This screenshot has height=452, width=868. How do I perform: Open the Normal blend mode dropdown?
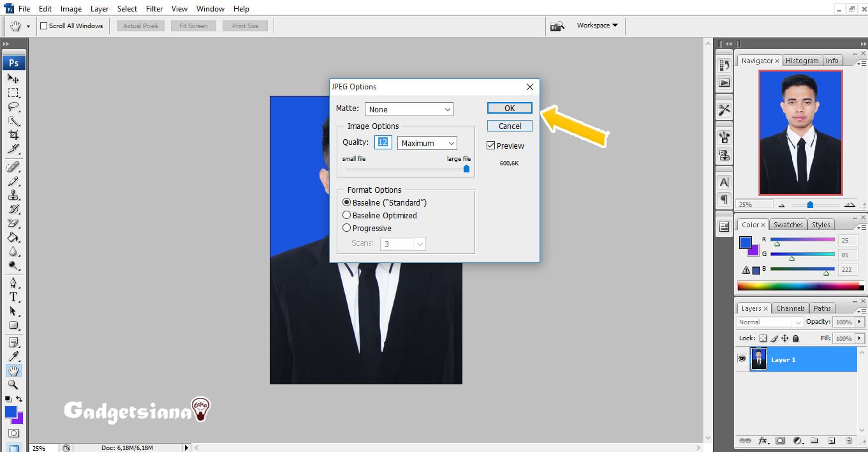click(x=770, y=322)
